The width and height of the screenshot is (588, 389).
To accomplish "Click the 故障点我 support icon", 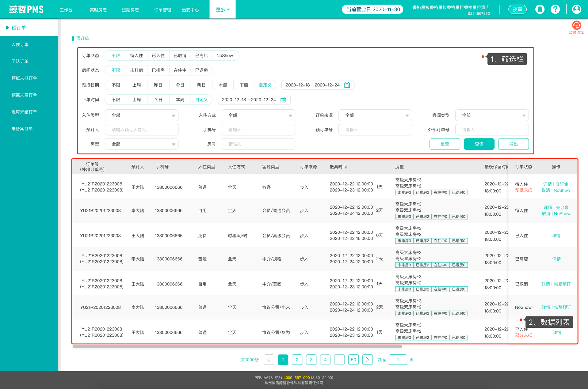I will point(576,28).
